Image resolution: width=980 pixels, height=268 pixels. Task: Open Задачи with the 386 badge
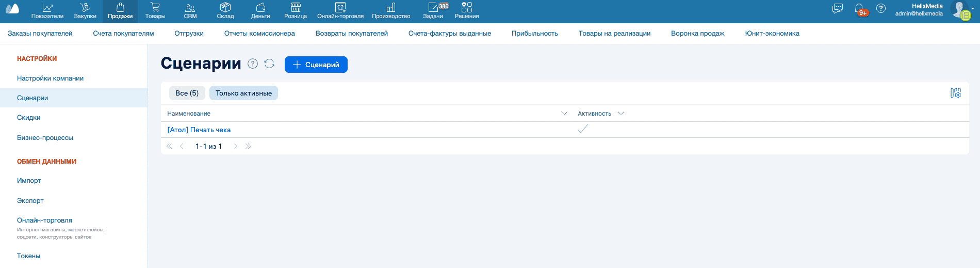pos(433,11)
